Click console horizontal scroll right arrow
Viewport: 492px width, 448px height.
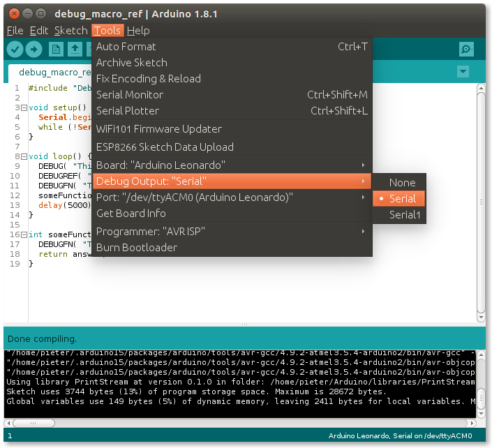(472, 423)
